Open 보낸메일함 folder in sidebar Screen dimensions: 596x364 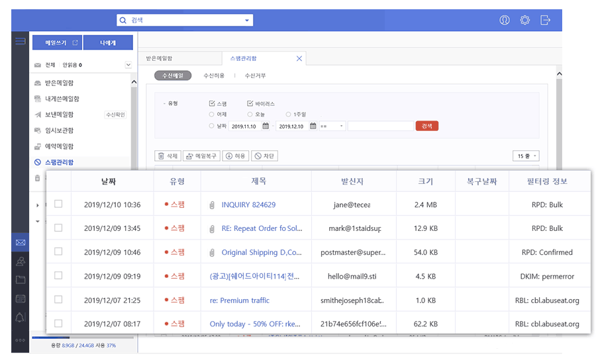pos(59,114)
